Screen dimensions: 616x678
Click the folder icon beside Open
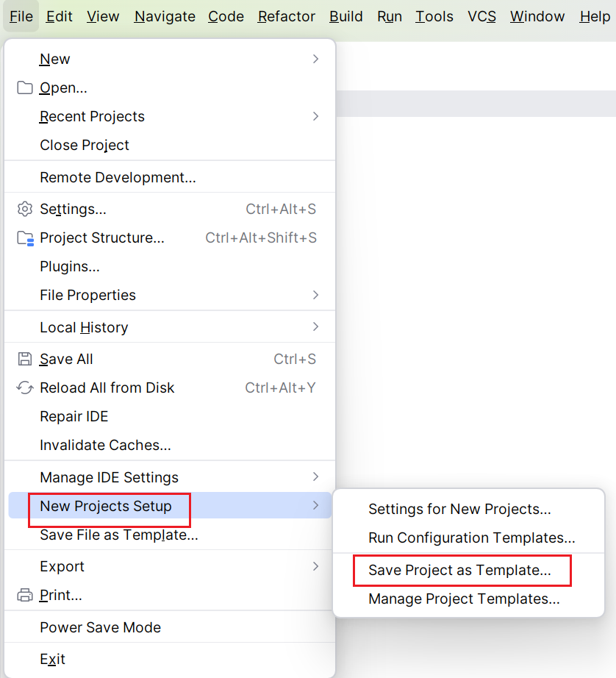coord(25,88)
